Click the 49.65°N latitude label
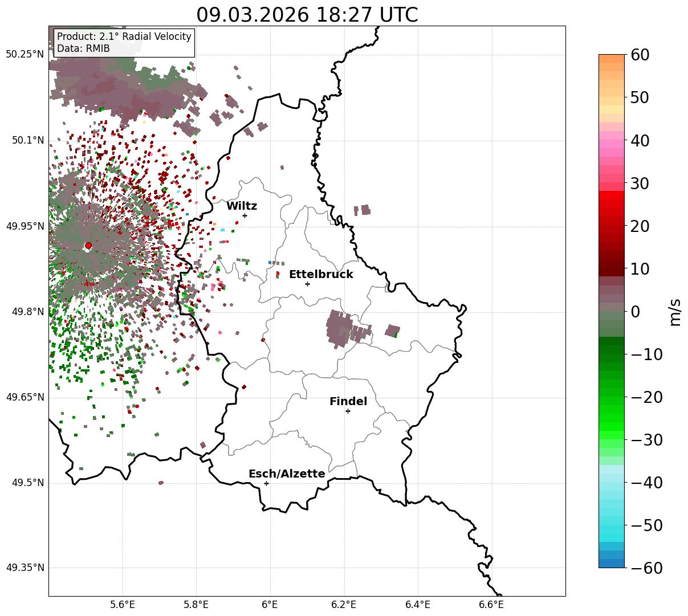The image size is (688, 616). 25,397
